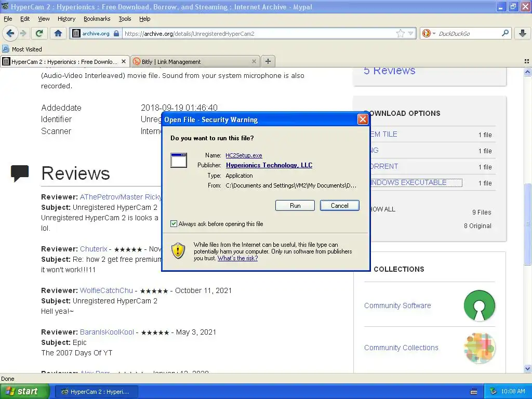Screen dimensions: 532x399
Task: Open reviewer AThePetrov/Master Ricky link
Action: point(121,197)
